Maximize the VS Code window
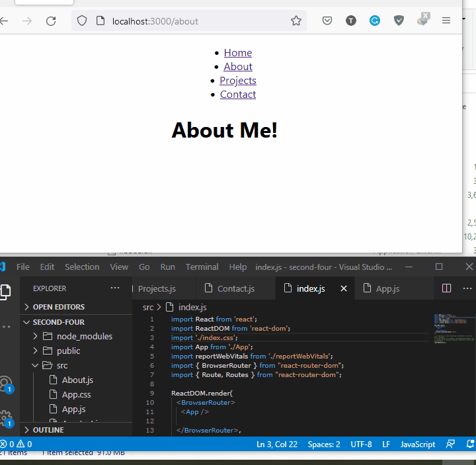476x465 pixels. point(439,267)
